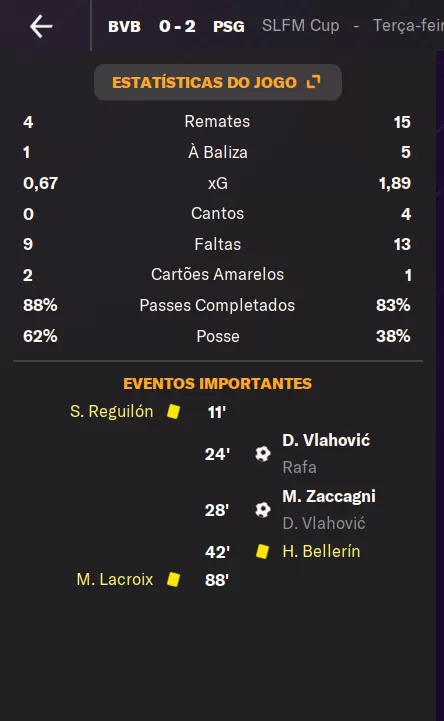
Task: Go back using the arrow icon
Action: 41,26
